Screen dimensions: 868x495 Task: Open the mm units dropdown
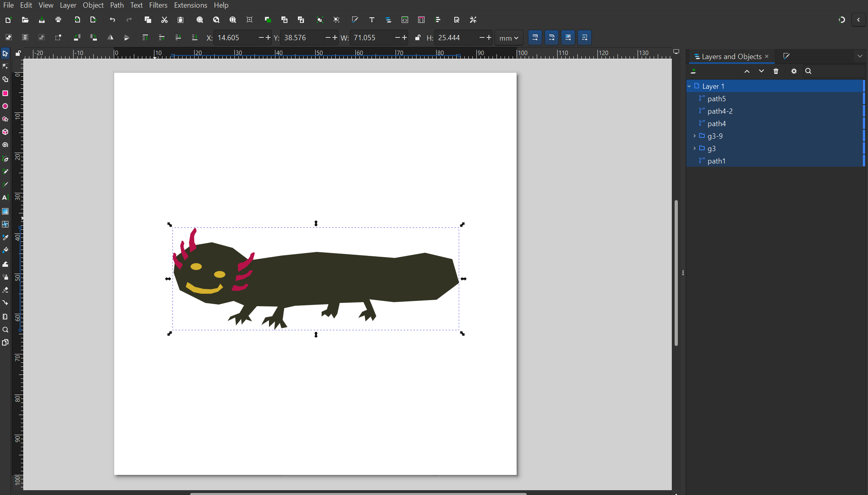509,38
